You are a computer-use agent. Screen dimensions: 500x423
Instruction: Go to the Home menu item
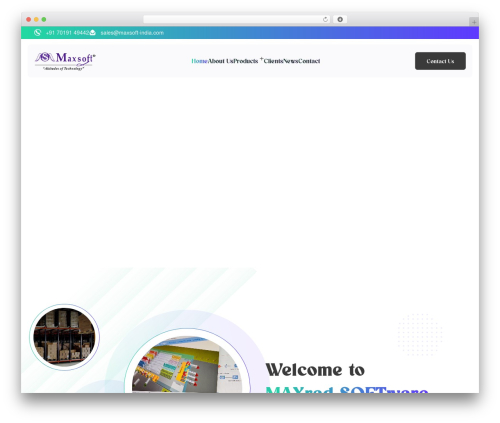200,61
